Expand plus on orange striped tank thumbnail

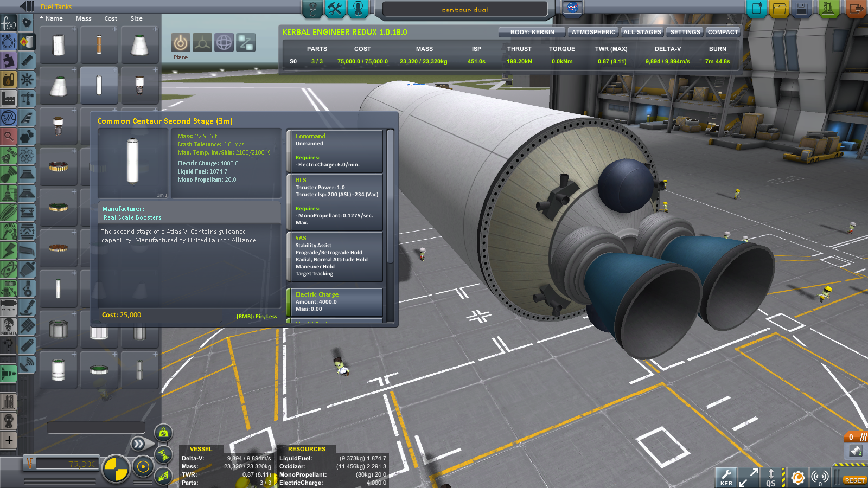point(114,29)
